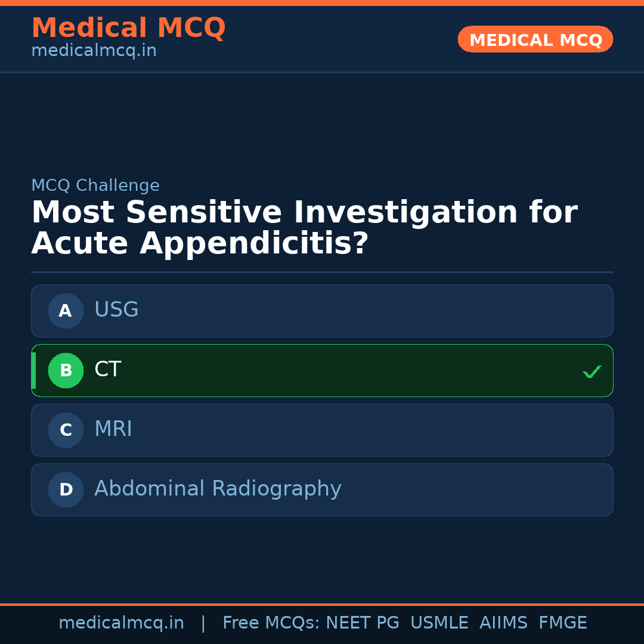This screenshot has height=644, width=644.
Task: Select the CT answer option
Action: pyautogui.click(x=322, y=370)
